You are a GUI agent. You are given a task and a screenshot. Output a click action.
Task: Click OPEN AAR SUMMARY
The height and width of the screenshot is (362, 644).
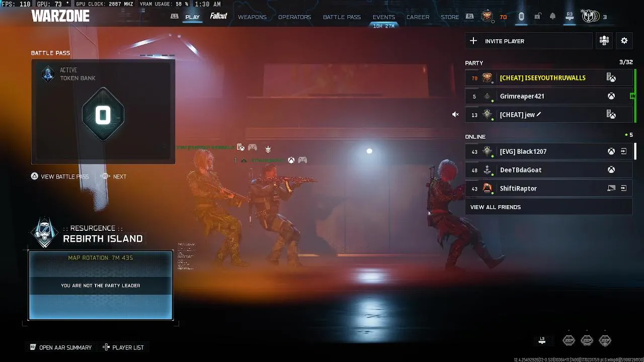[61, 347]
